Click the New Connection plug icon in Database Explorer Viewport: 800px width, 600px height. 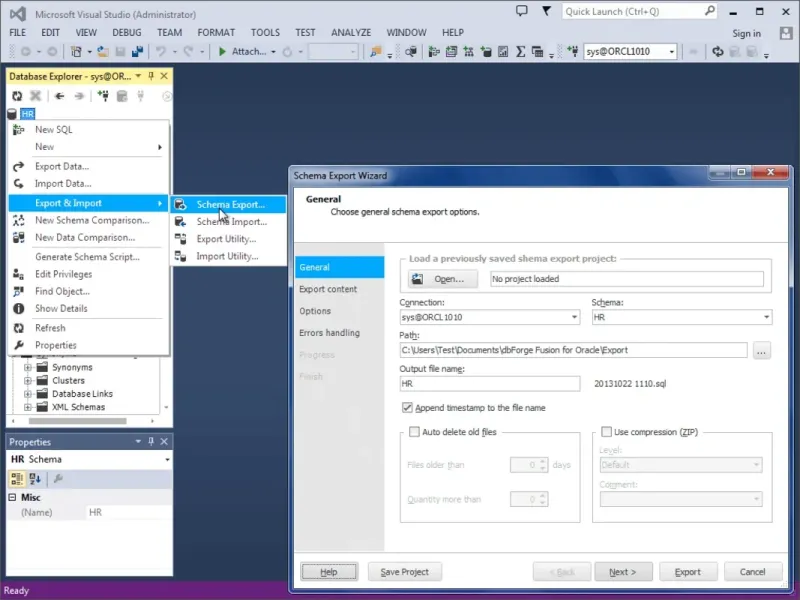tap(103, 96)
